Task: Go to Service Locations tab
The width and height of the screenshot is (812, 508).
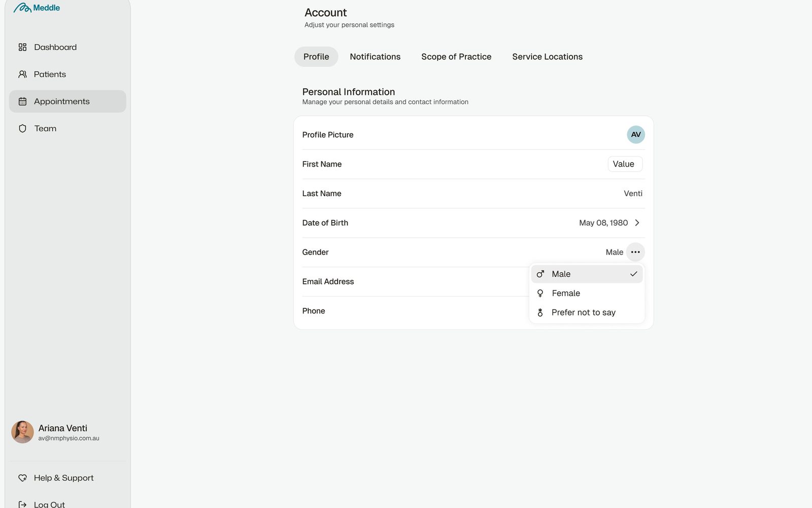Action: (x=547, y=57)
